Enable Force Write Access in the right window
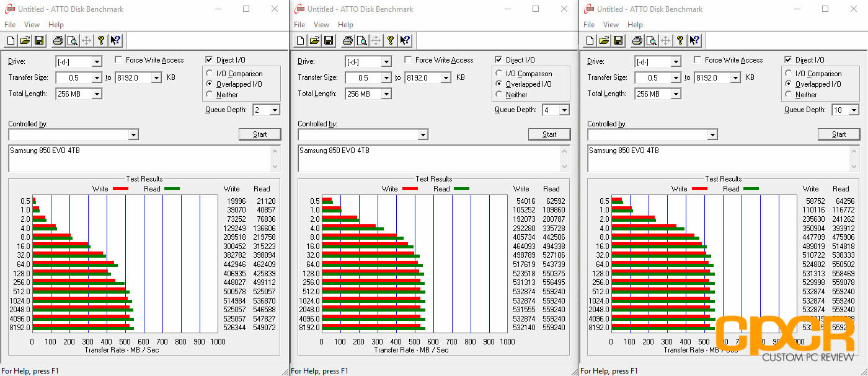Image resolution: width=868 pixels, height=376 pixels. pyautogui.click(x=697, y=60)
